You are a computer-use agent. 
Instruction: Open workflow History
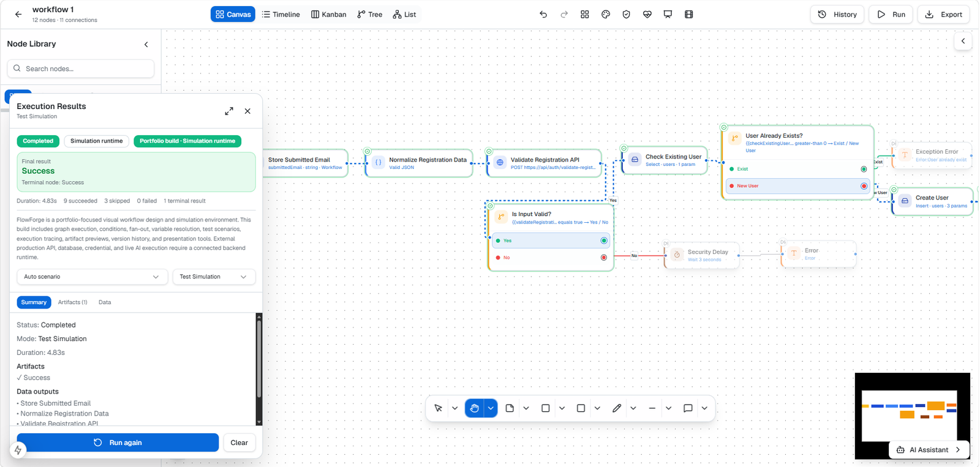(837, 14)
